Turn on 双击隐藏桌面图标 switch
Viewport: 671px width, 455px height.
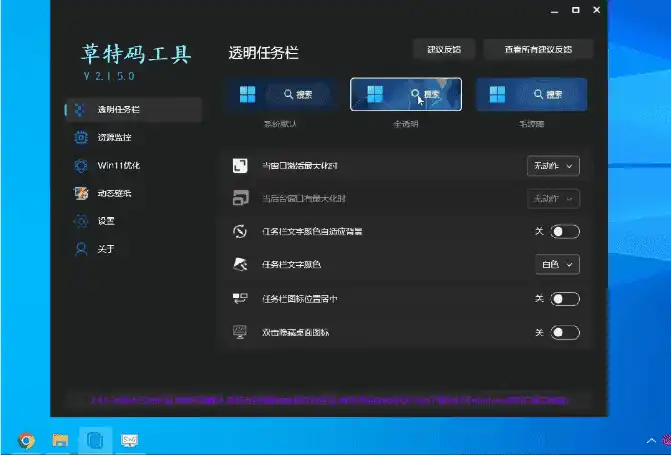(x=565, y=333)
